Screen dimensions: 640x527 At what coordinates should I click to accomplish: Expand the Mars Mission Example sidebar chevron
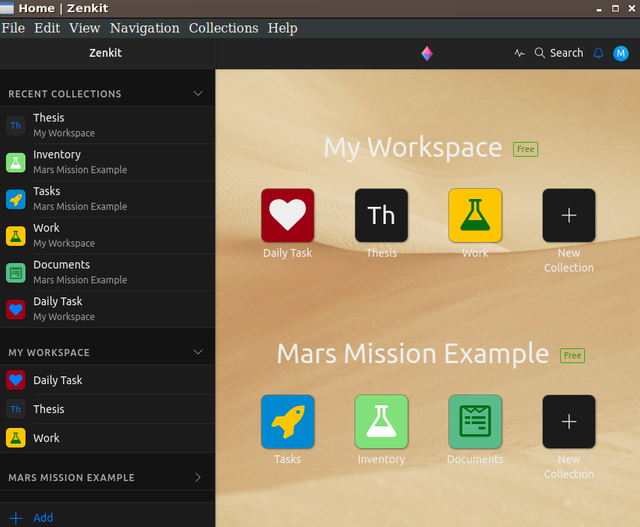(x=198, y=477)
